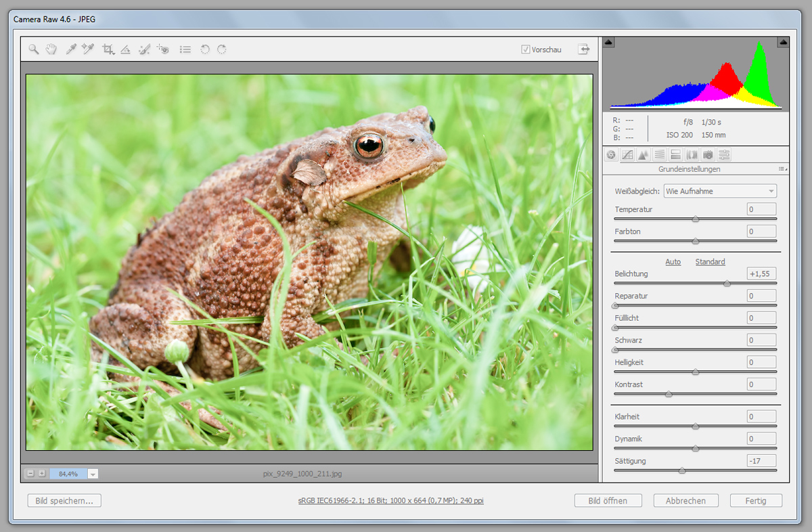
Task: Select the Zoom magnifier tool
Action: click(x=33, y=49)
